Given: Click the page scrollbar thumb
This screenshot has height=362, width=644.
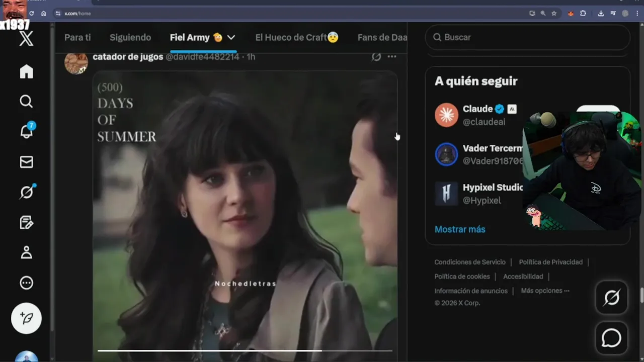Looking at the screenshot, I should 641,295.
